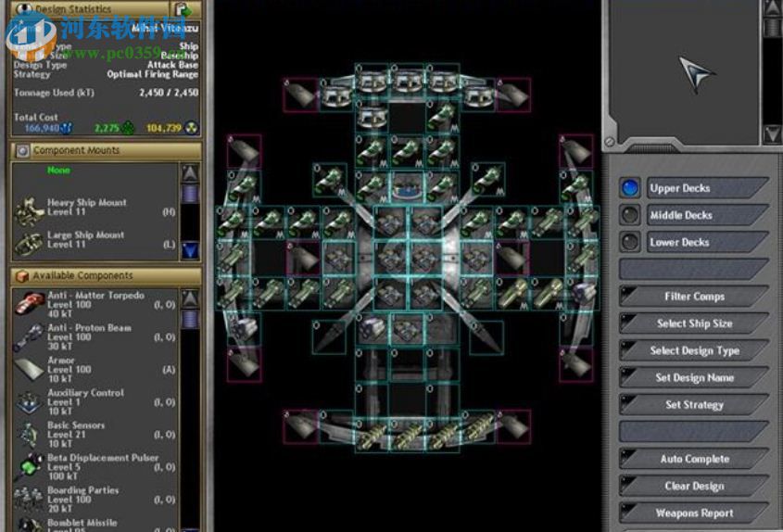This screenshot has width=783, height=532.
Task: Select the top-right corner armor slot on ship
Action: point(513,95)
